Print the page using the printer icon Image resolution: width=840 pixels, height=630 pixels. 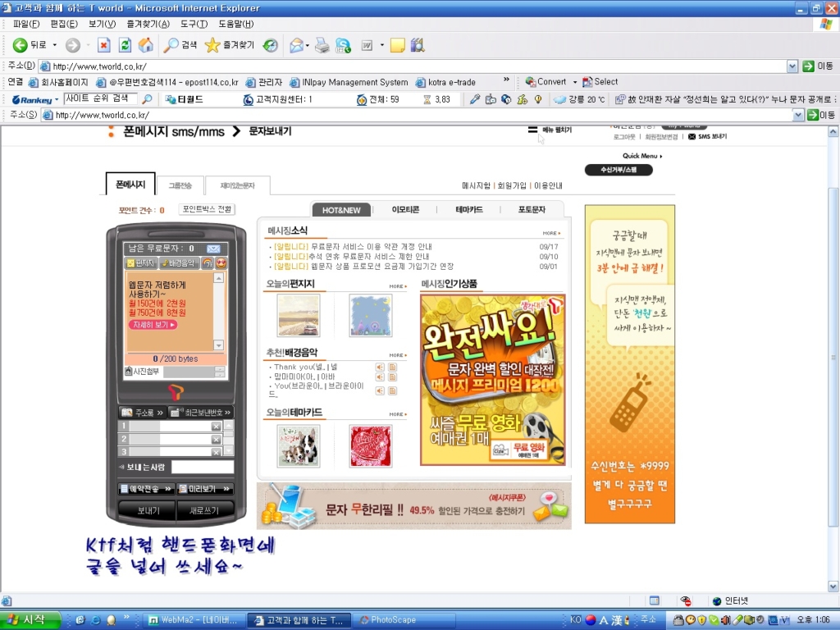point(322,46)
